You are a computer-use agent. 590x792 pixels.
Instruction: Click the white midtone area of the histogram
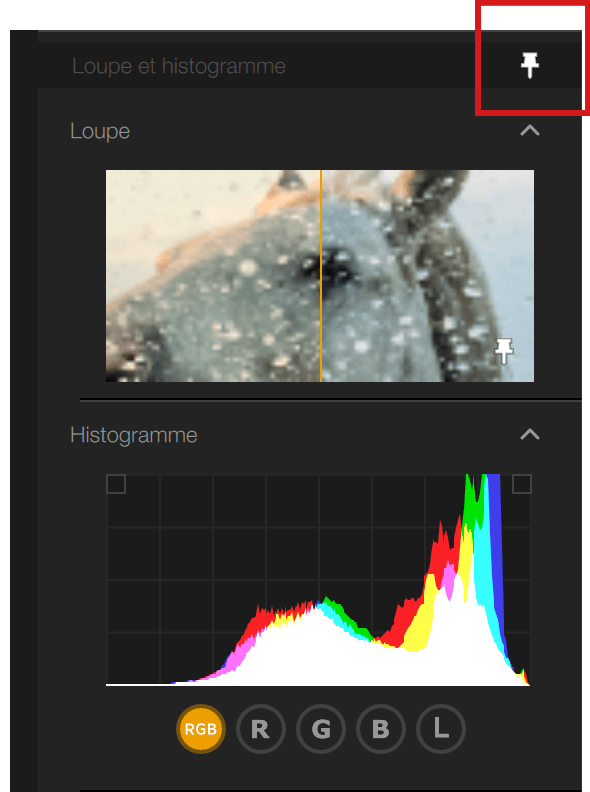tap(313, 652)
